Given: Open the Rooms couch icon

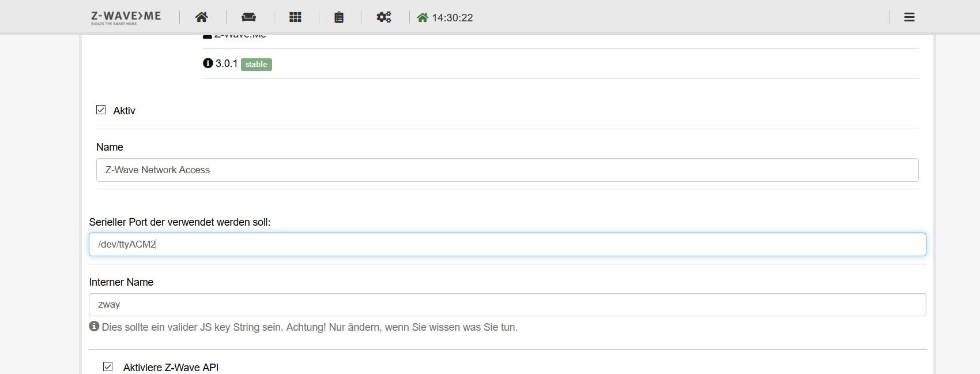Looking at the screenshot, I should click(248, 17).
